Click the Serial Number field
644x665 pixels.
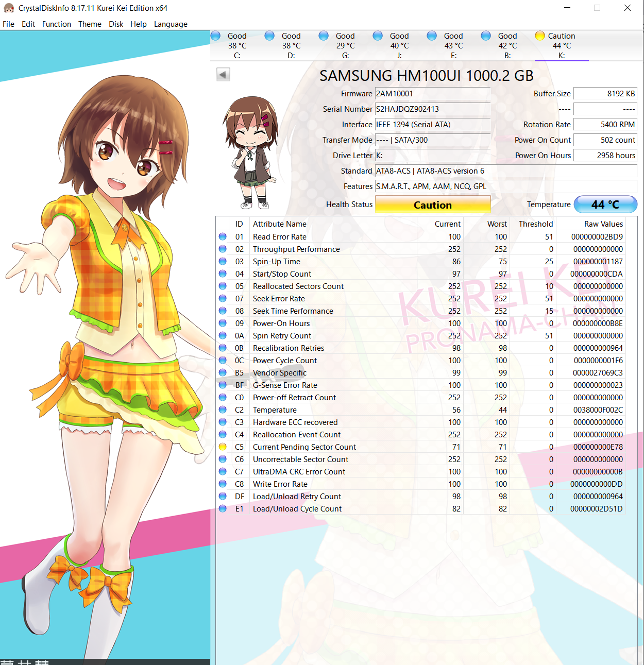click(433, 109)
